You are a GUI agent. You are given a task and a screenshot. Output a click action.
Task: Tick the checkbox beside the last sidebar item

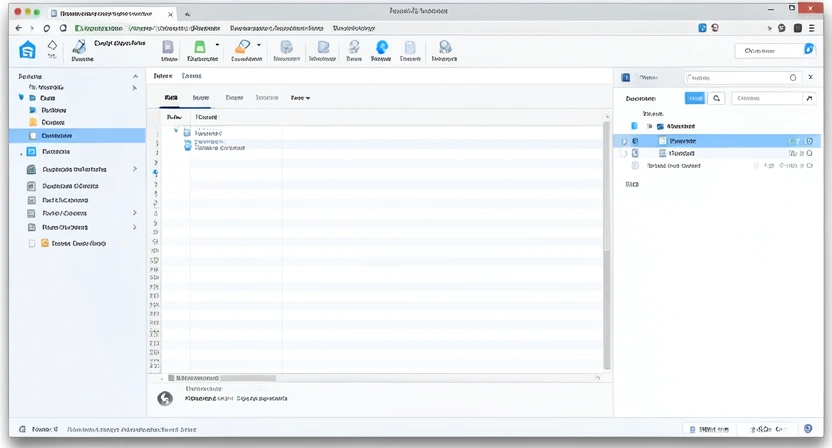point(32,243)
